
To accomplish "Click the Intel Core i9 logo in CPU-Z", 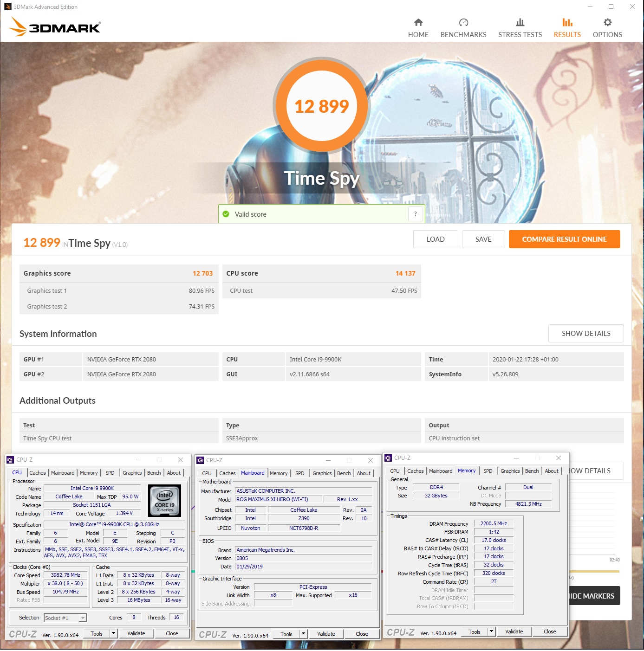I will [x=164, y=501].
